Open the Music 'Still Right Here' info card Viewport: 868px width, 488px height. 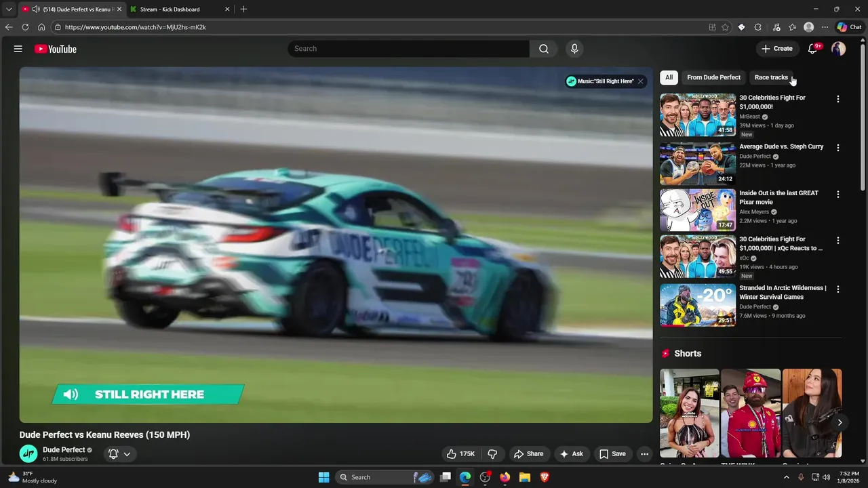[601, 81]
